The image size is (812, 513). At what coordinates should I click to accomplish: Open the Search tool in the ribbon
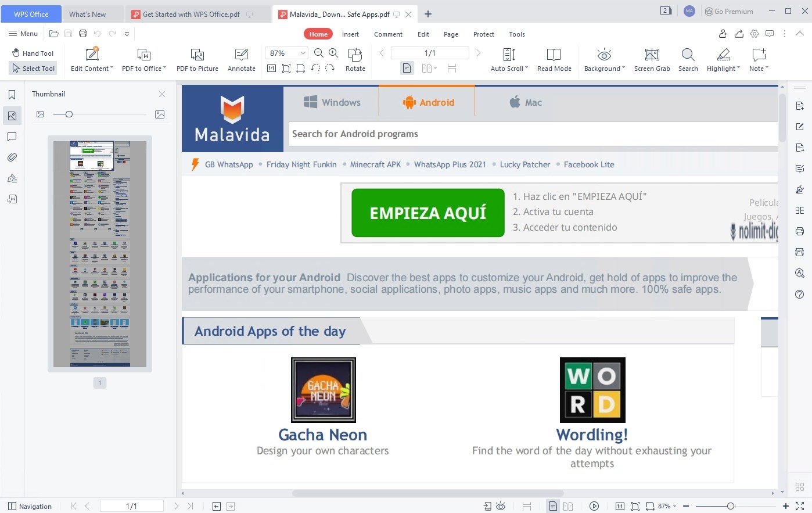click(688, 60)
